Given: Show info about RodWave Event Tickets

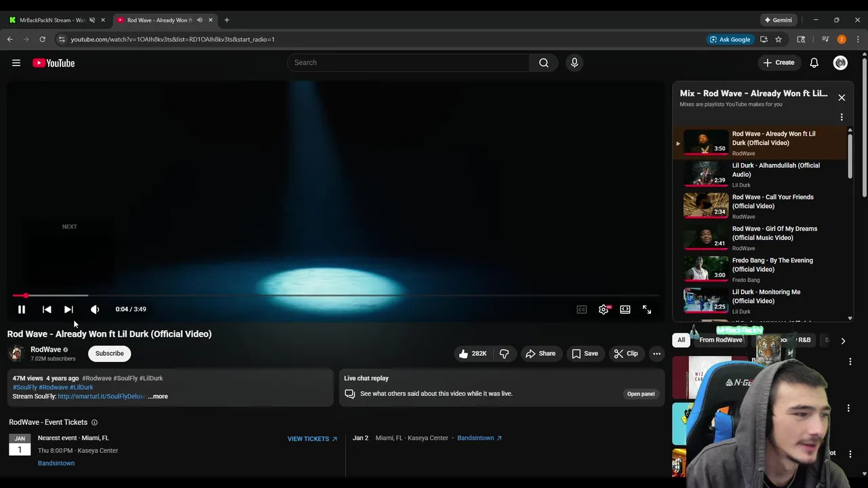Looking at the screenshot, I should click(94, 422).
